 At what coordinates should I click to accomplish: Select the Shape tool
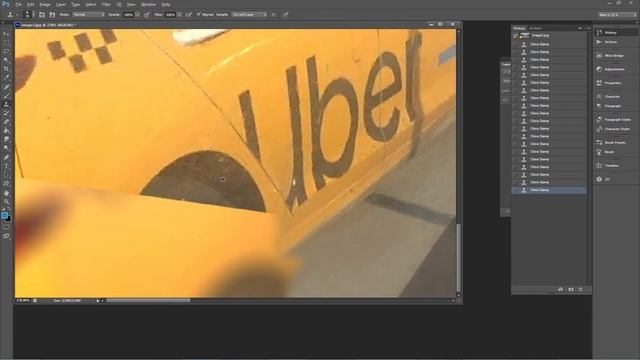coord(6,184)
